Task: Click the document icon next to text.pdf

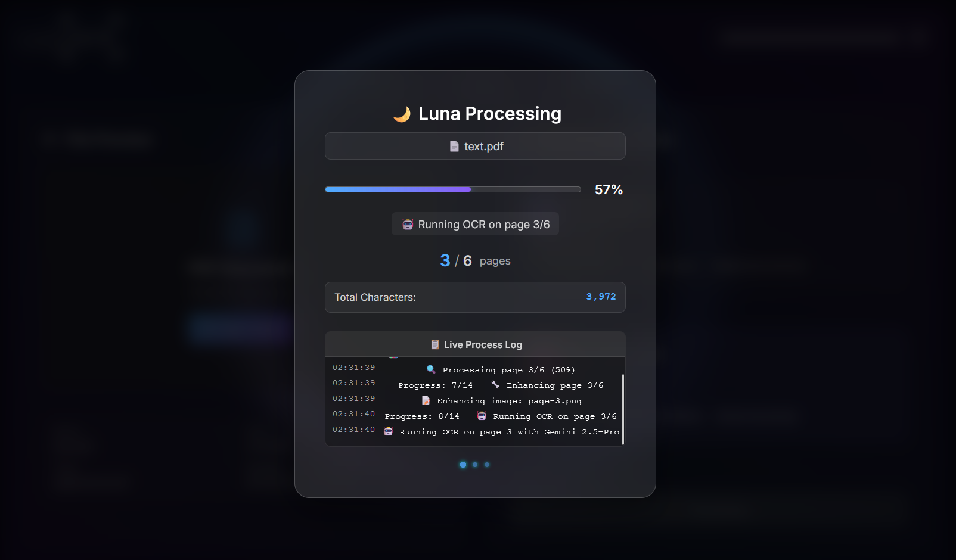Action: coord(454,147)
